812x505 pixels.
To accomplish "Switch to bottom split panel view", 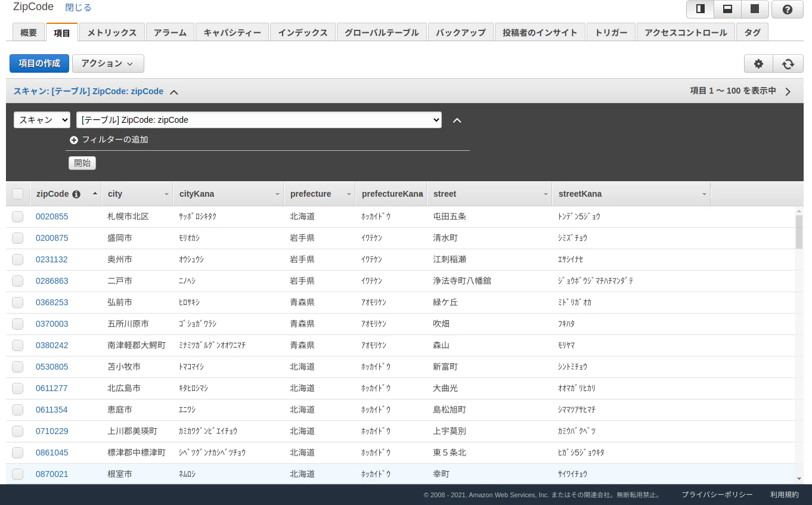I will (727, 9).
